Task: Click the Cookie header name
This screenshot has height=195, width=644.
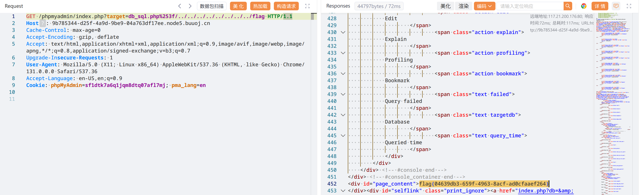Action: (x=35, y=85)
